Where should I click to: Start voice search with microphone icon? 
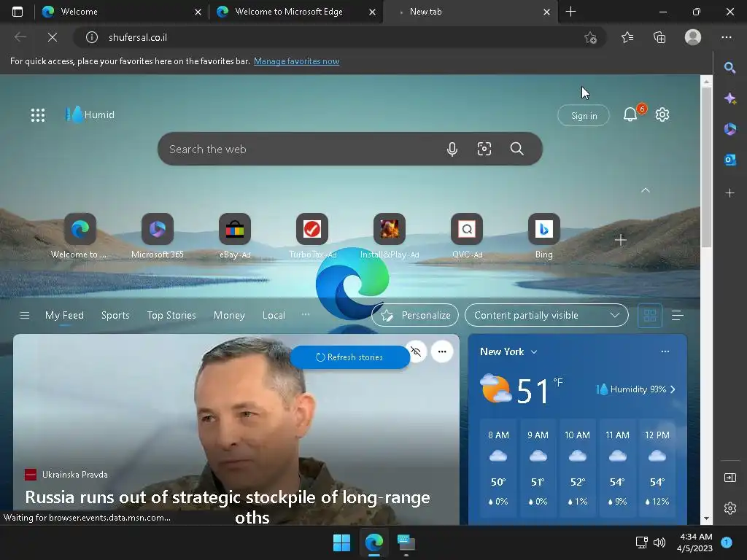tap(452, 149)
